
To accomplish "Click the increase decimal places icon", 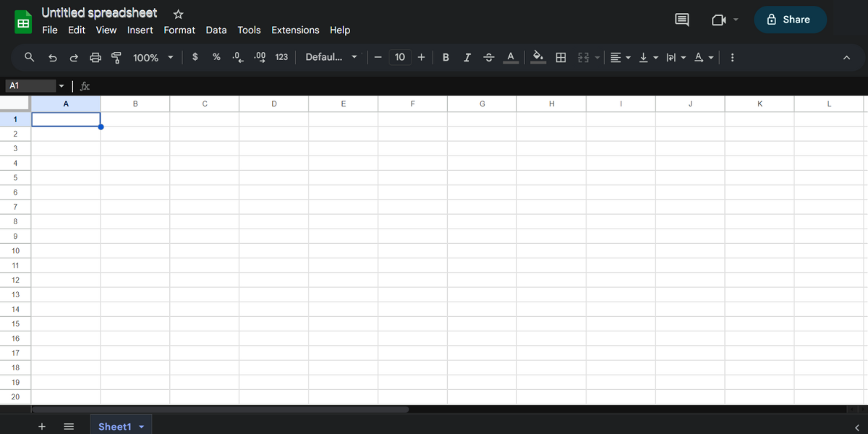I will point(259,57).
